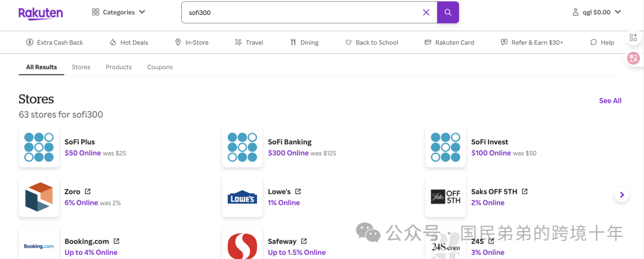Click the In-Store pin icon
Viewport: 644px width, 259px height.
tap(178, 42)
